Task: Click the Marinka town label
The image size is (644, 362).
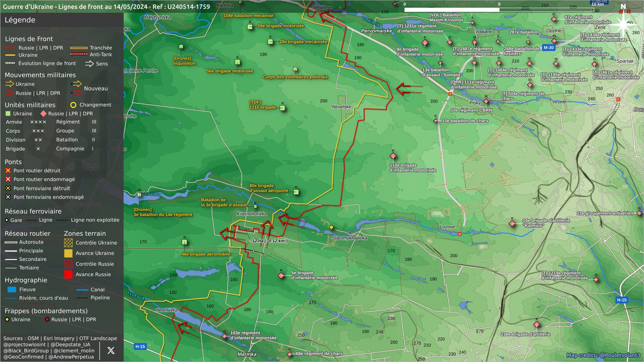Action: click(x=247, y=354)
